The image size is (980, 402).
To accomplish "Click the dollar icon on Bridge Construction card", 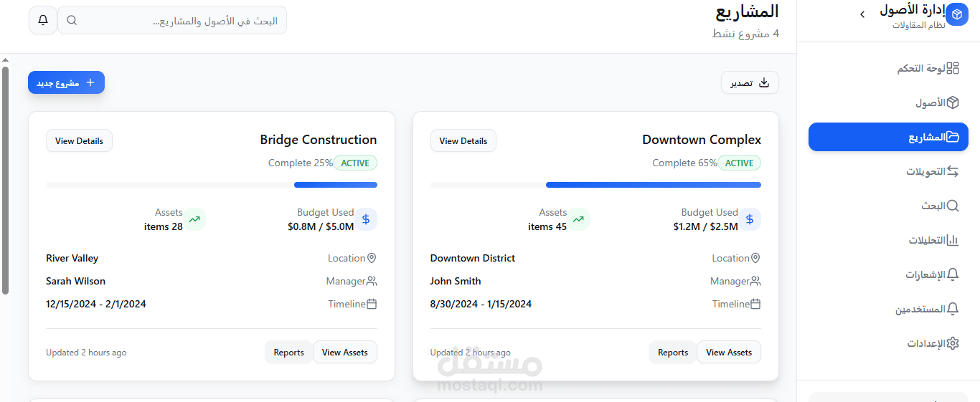I will 366,219.
